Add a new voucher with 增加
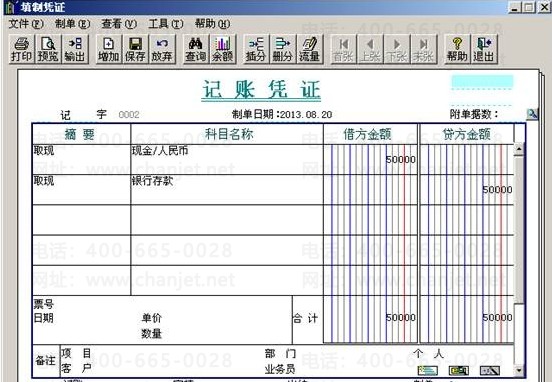552x382 pixels. coord(108,49)
